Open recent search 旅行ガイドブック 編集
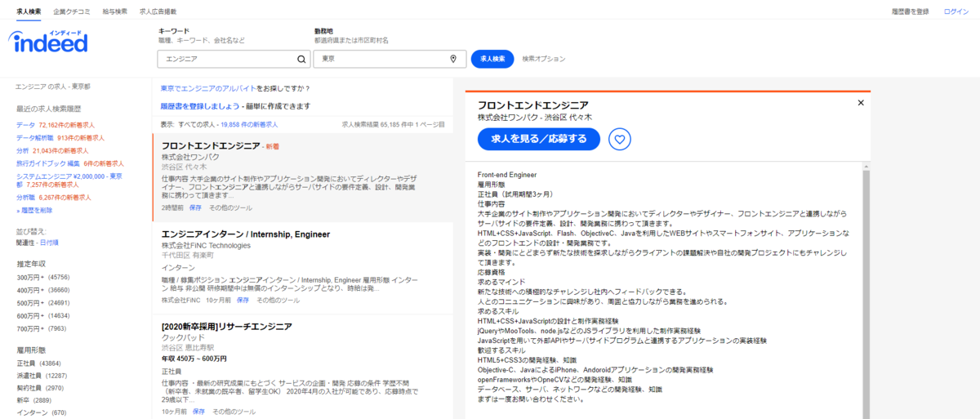Screen dimensions: 980x419 tap(69, 163)
